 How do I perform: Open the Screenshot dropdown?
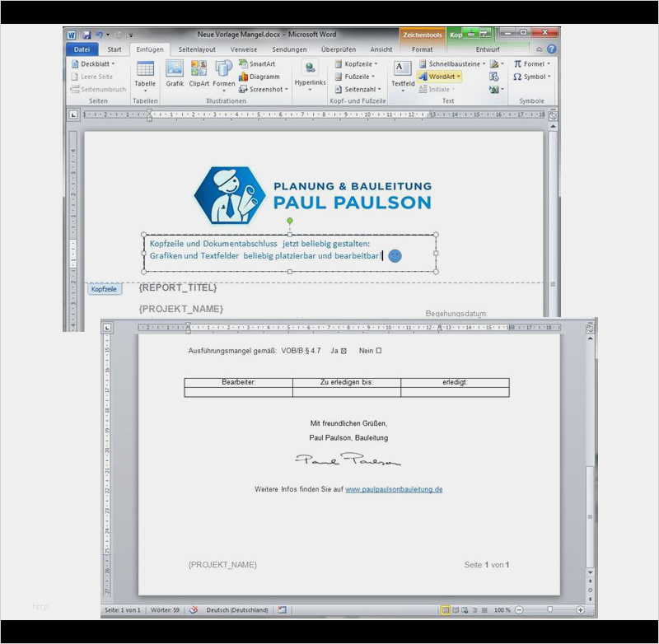(x=264, y=89)
